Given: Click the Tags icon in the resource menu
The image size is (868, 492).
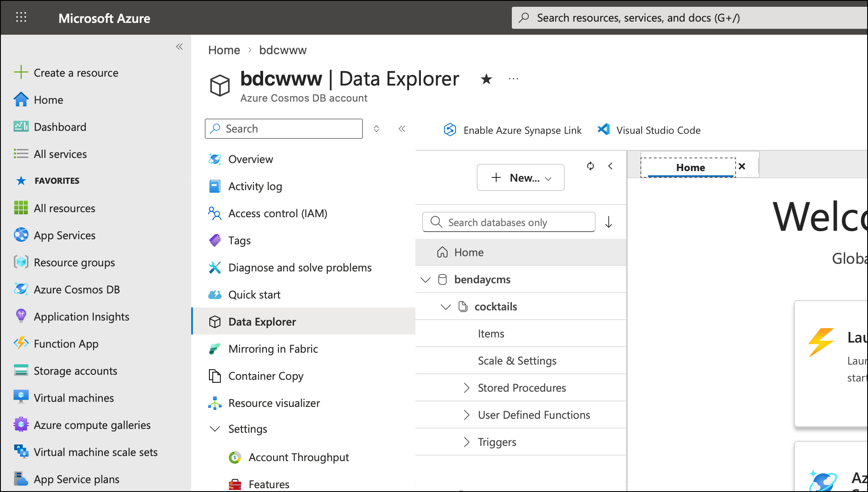Looking at the screenshot, I should click(215, 240).
